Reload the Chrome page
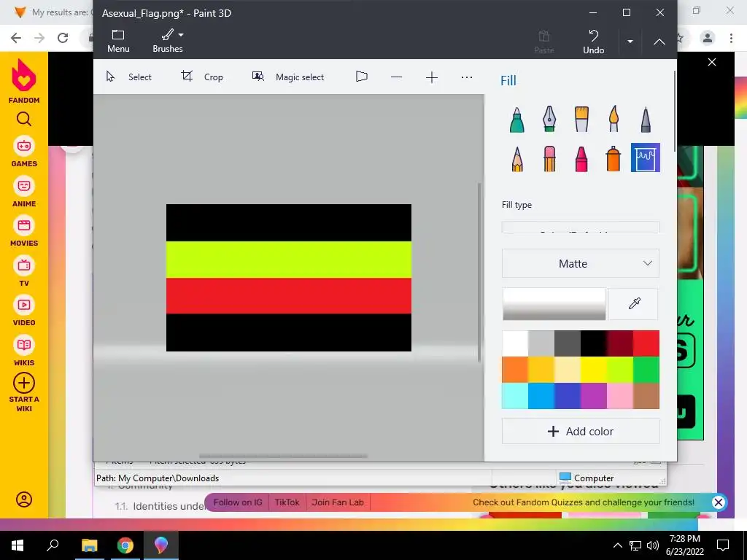This screenshot has height=560, width=747. 63,38
